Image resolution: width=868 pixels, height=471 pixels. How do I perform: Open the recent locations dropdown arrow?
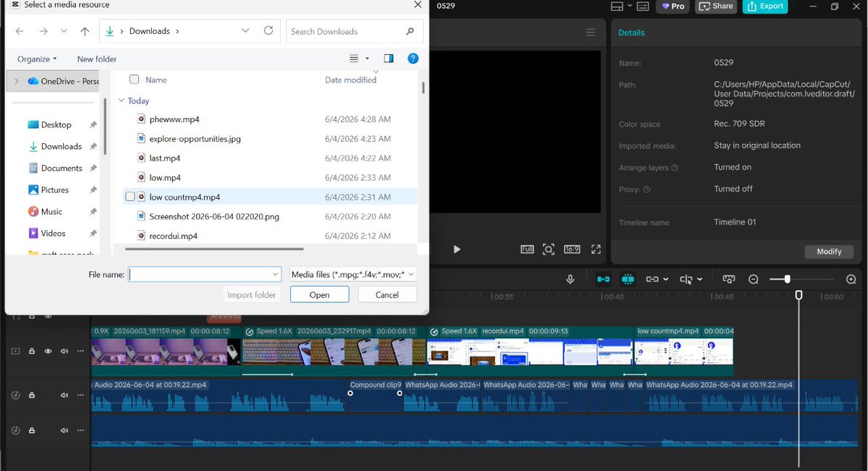click(x=64, y=31)
